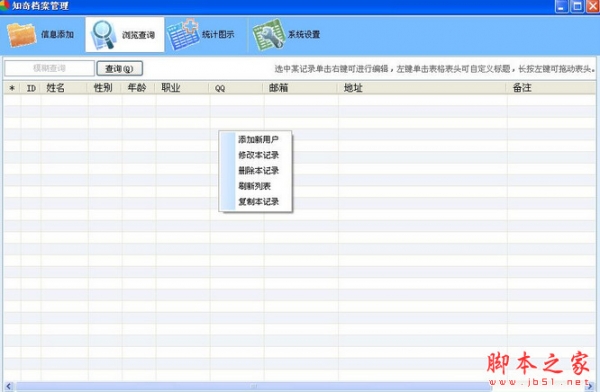Click the 信息添加 toolbar label
The width and height of the screenshot is (600, 392).
click(x=57, y=34)
